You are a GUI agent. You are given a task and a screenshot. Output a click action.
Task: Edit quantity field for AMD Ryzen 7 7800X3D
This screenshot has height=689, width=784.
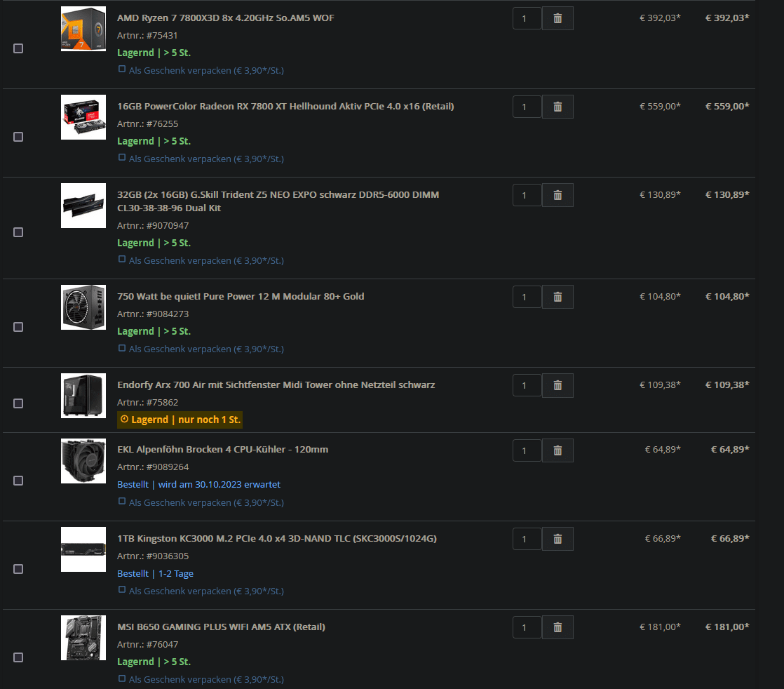(527, 18)
